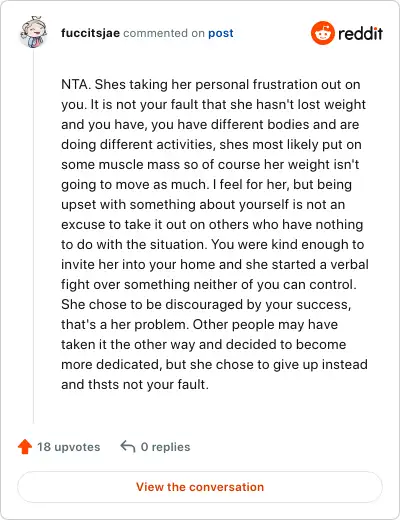Click the line starting "to do with the situation"
This screenshot has width=400, height=520.
212,245
